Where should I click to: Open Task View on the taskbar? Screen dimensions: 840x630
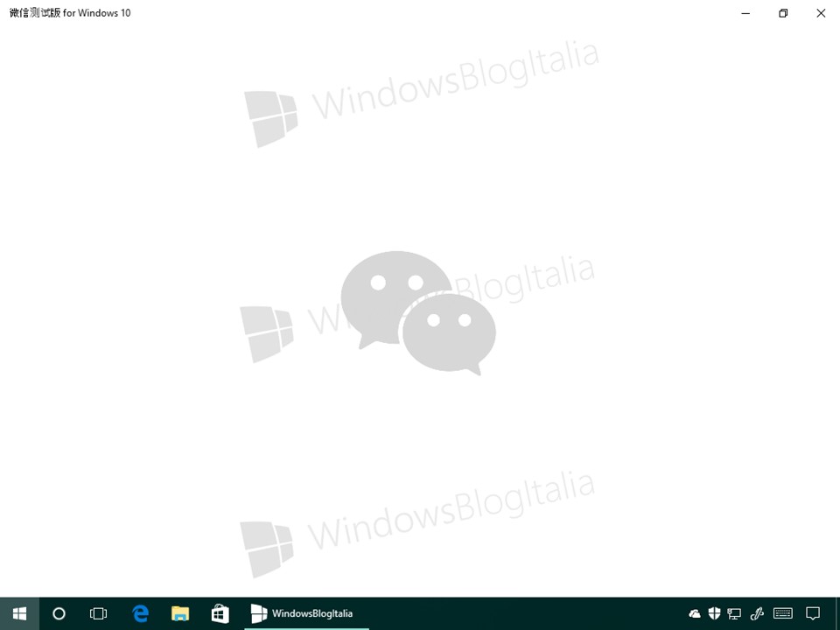[x=99, y=613]
